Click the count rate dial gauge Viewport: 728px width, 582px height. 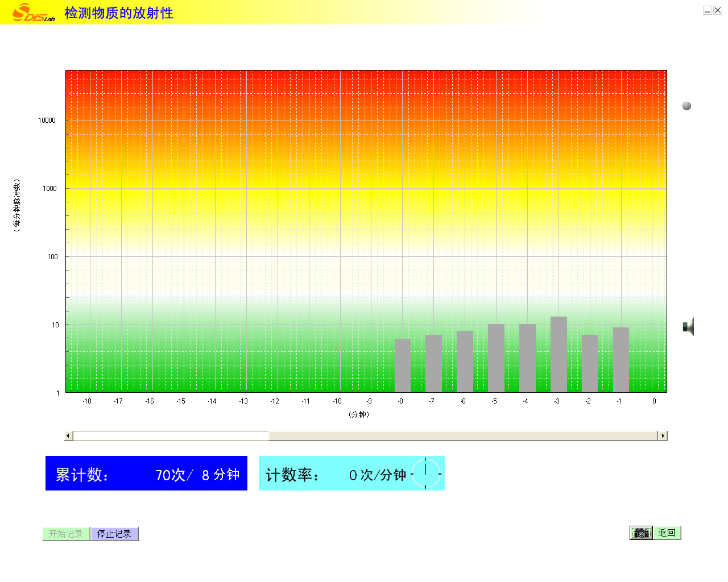pos(425,473)
